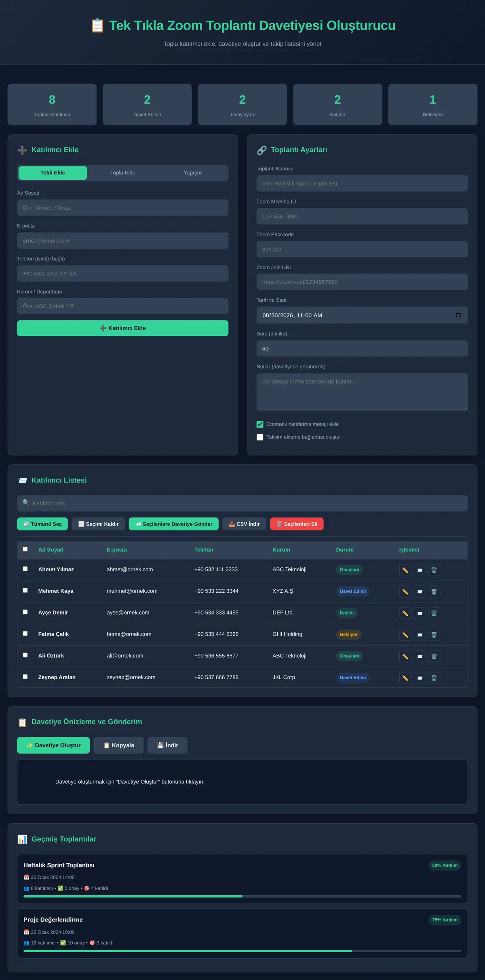Delete Mehmet Kaya via the trash icon
This screenshot has width=485, height=980.
tap(434, 592)
